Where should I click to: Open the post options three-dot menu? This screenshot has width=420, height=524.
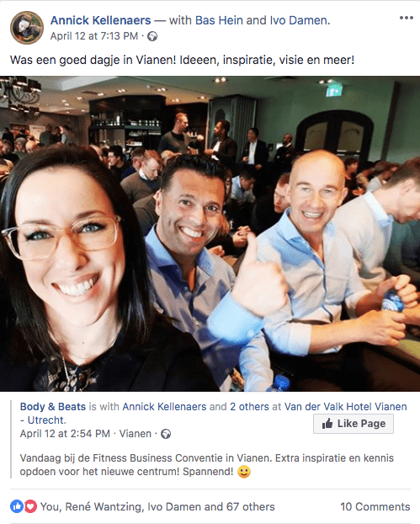coord(406,18)
